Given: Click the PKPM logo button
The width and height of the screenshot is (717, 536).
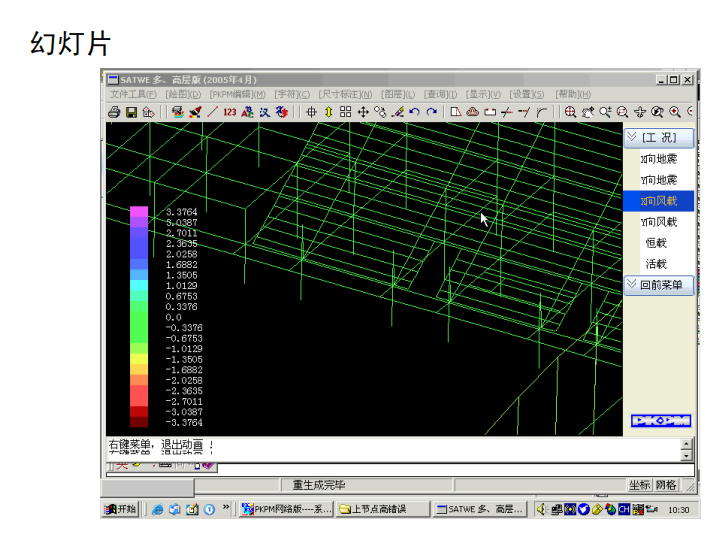Looking at the screenshot, I should 661,421.
